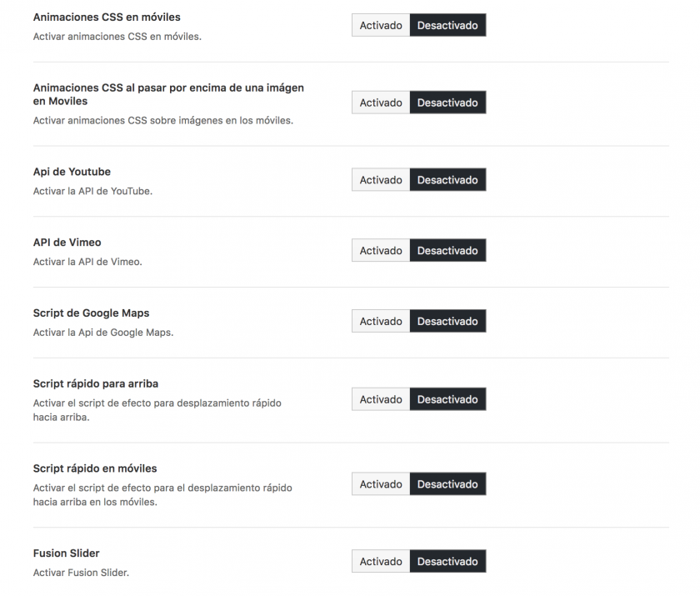Select Desactivado for API de Vimeo
The width and height of the screenshot is (700, 596).
pos(447,250)
